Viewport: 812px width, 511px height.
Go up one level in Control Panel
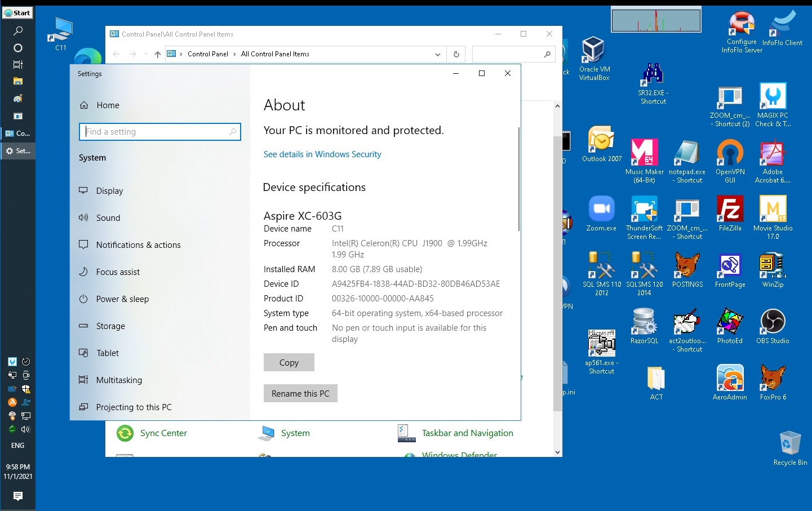(158, 54)
